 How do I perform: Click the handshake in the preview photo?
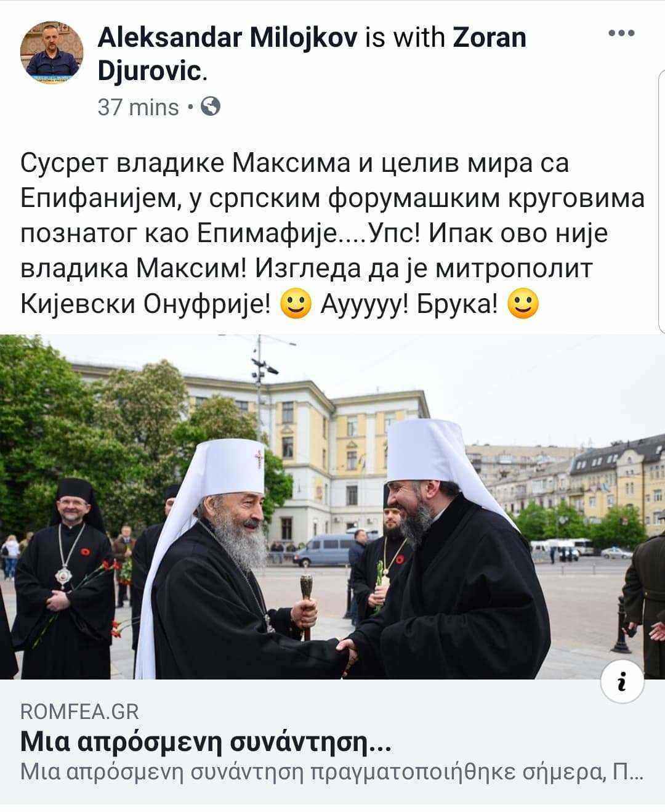coord(345,649)
